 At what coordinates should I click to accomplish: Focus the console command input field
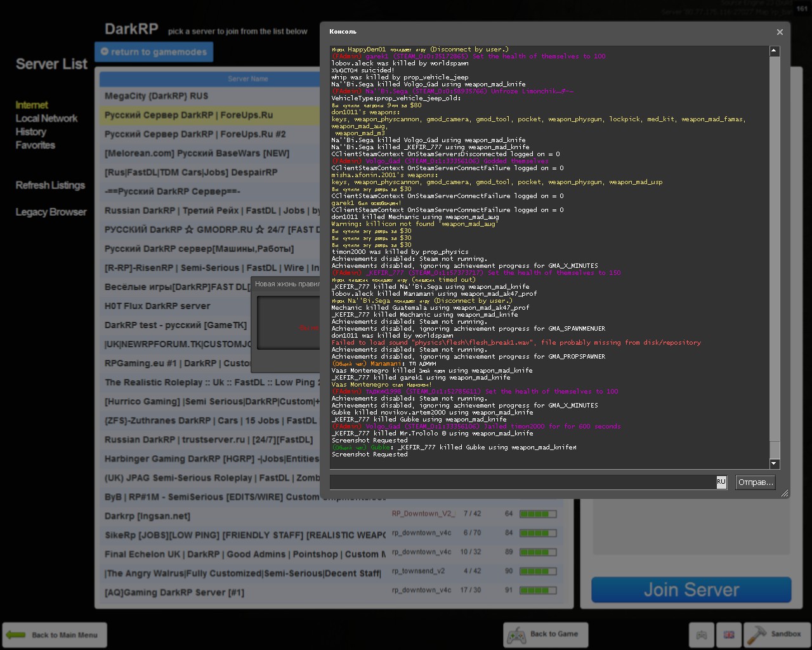[x=523, y=482]
